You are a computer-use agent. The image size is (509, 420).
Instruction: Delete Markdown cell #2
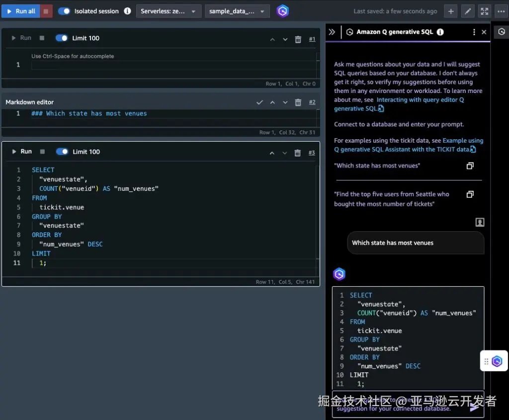click(x=298, y=102)
